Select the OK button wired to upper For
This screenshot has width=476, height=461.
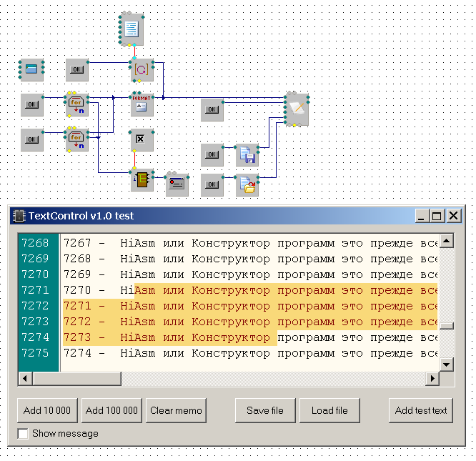point(32,104)
